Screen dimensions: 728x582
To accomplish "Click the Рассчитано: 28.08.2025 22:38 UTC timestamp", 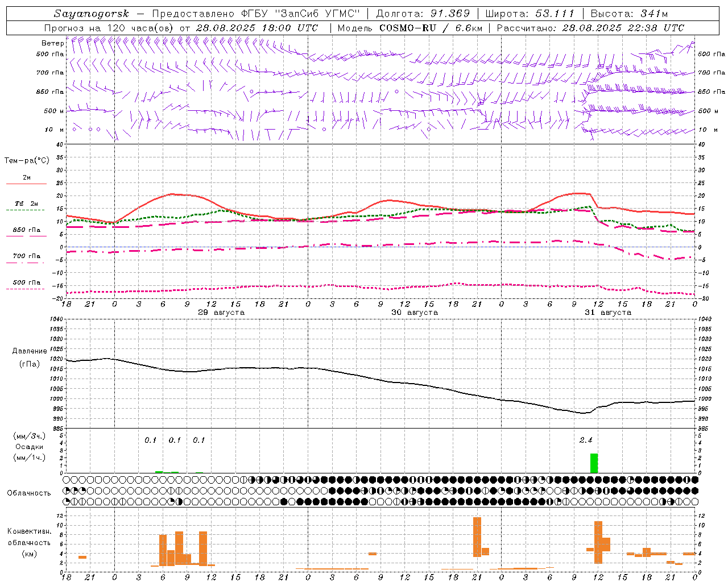I will tap(590, 28).
